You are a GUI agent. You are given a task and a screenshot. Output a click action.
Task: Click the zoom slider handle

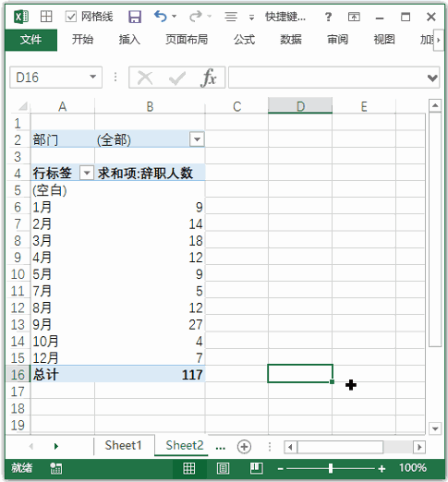[x=331, y=468]
